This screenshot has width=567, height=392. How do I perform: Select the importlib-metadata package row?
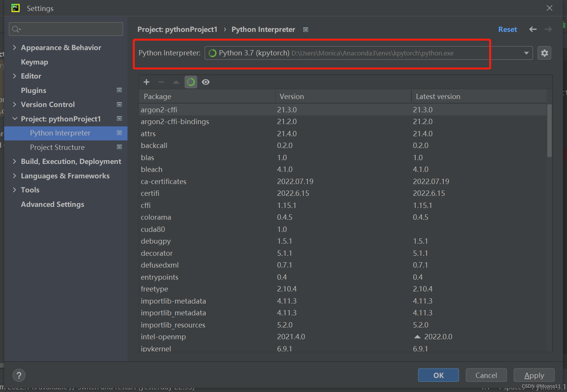pyautogui.click(x=343, y=301)
